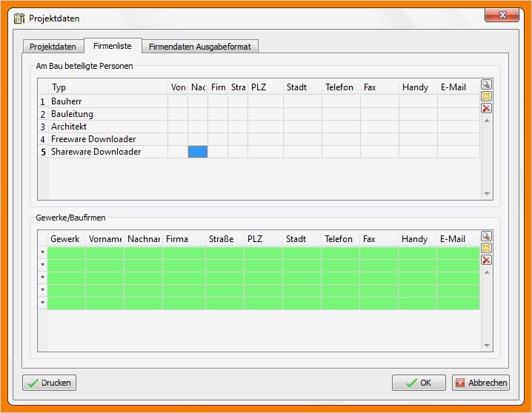This screenshot has width=532, height=413.
Task: Click the blue highlighted cell in row 5
Action: [x=198, y=152]
